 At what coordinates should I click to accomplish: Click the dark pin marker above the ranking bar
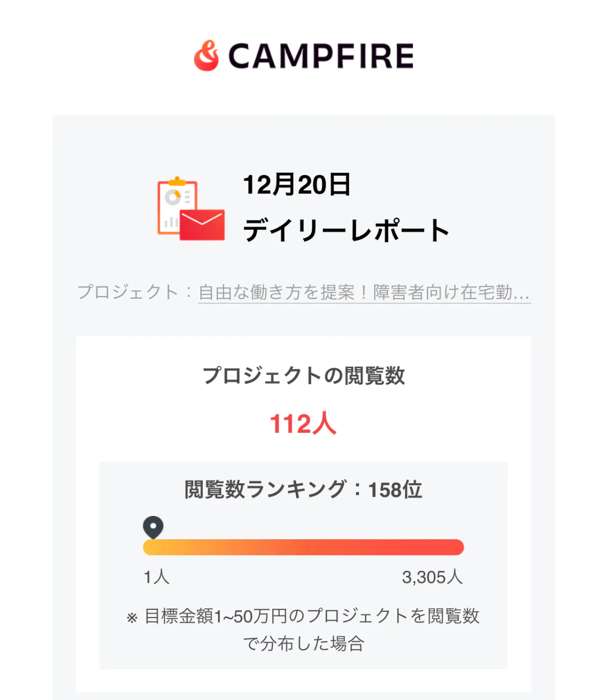[x=153, y=527]
